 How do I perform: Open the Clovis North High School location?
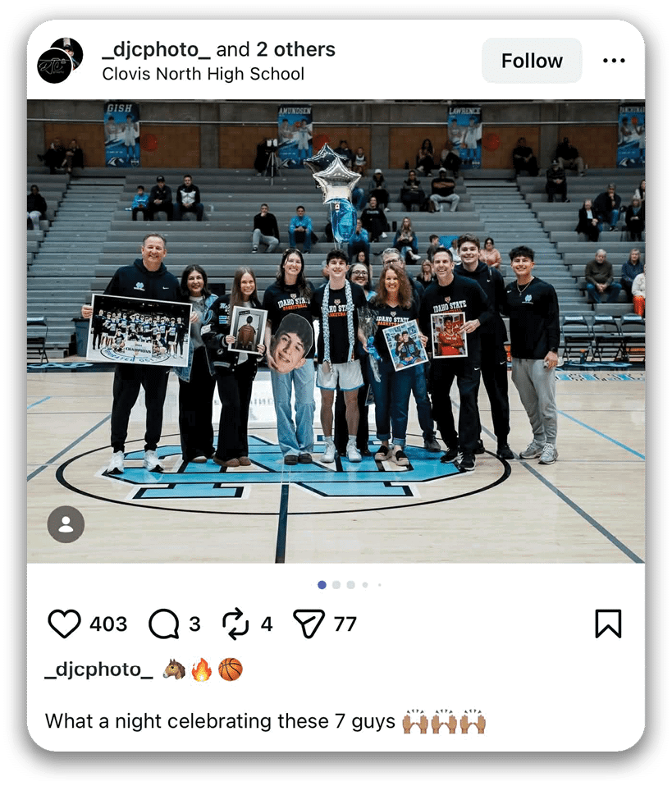pos(203,74)
